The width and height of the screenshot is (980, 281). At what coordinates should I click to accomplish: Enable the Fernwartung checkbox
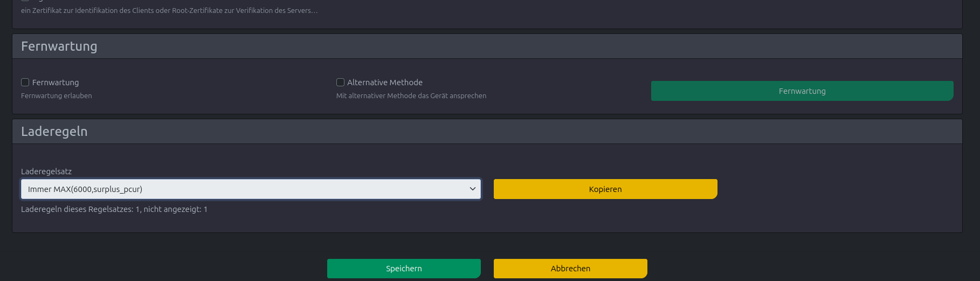coord(25,82)
